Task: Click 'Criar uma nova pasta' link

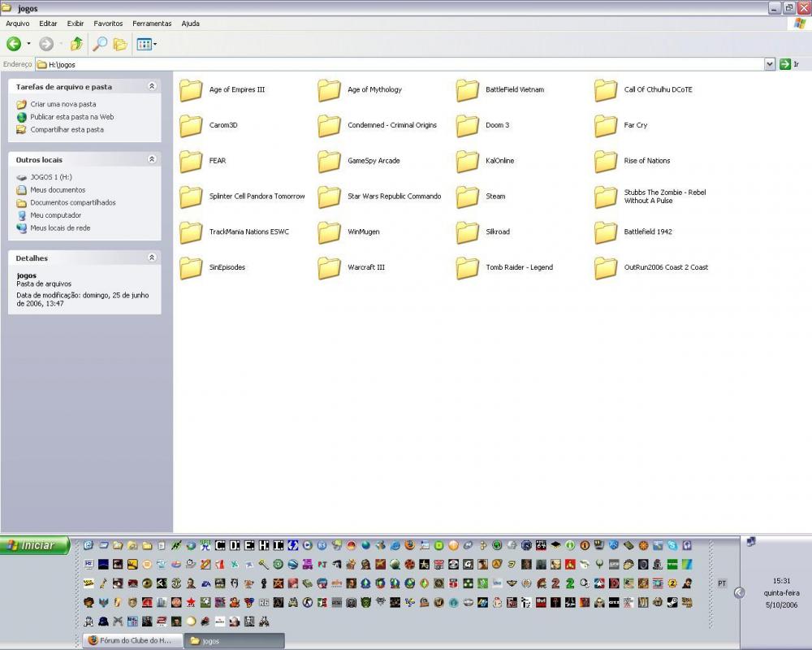Action: (x=63, y=104)
